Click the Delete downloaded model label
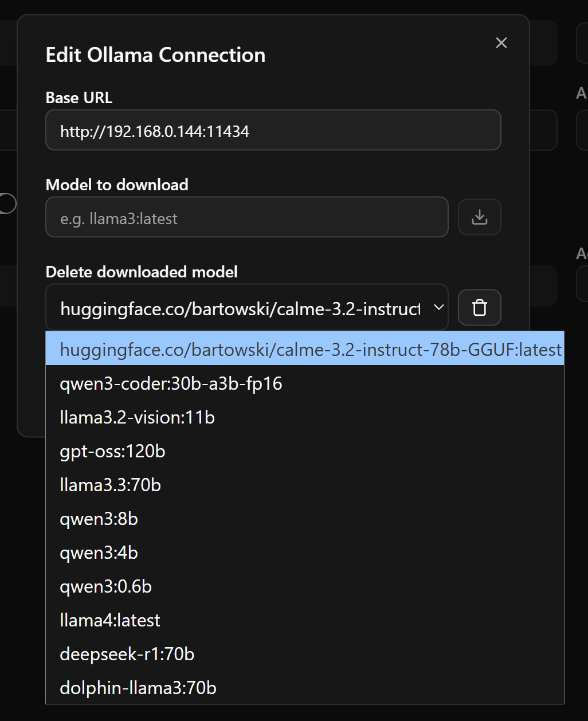Screen dimensions: 588x721 click(x=142, y=272)
